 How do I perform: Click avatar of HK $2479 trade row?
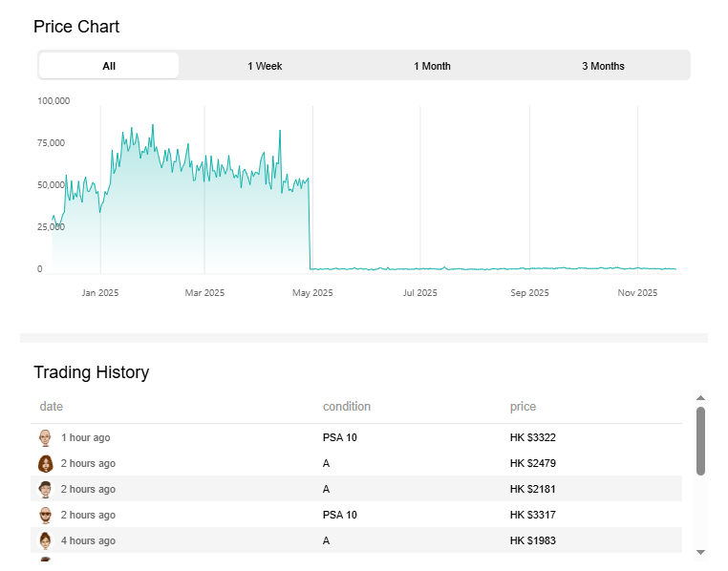[45, 463]
